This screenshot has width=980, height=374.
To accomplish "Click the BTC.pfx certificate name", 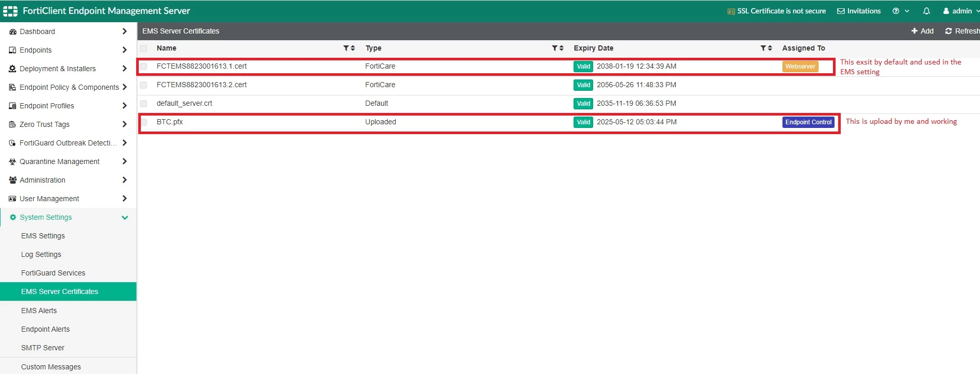I will click(x=170, y=122).
